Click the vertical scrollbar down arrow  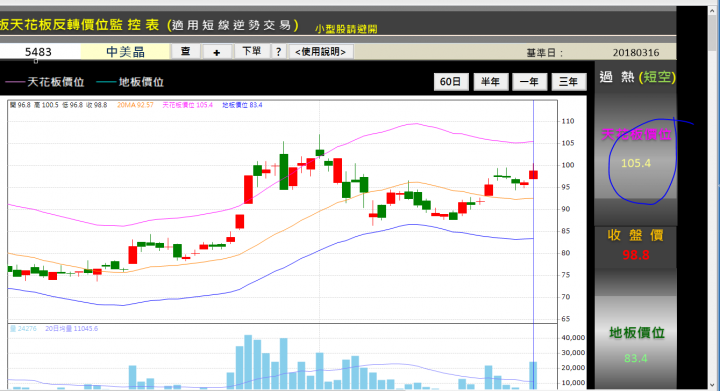click(713, 385)
